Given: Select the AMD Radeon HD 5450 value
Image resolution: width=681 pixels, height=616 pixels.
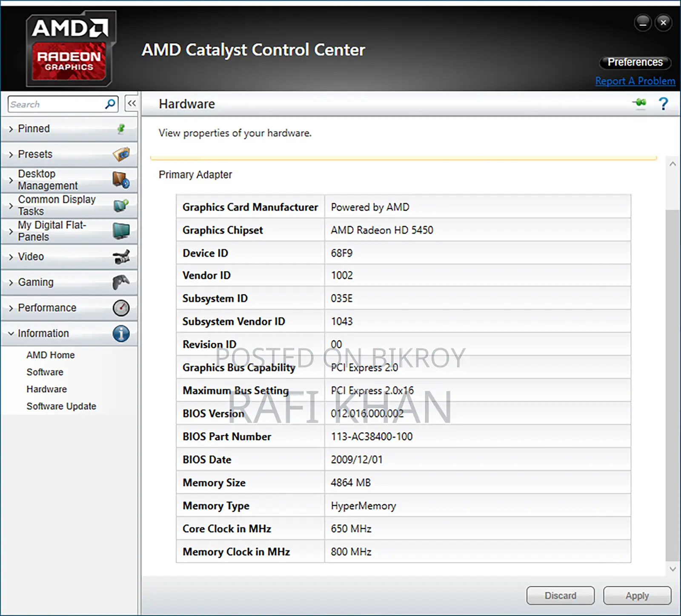Looking at the screenshot, I should point(382,230).
